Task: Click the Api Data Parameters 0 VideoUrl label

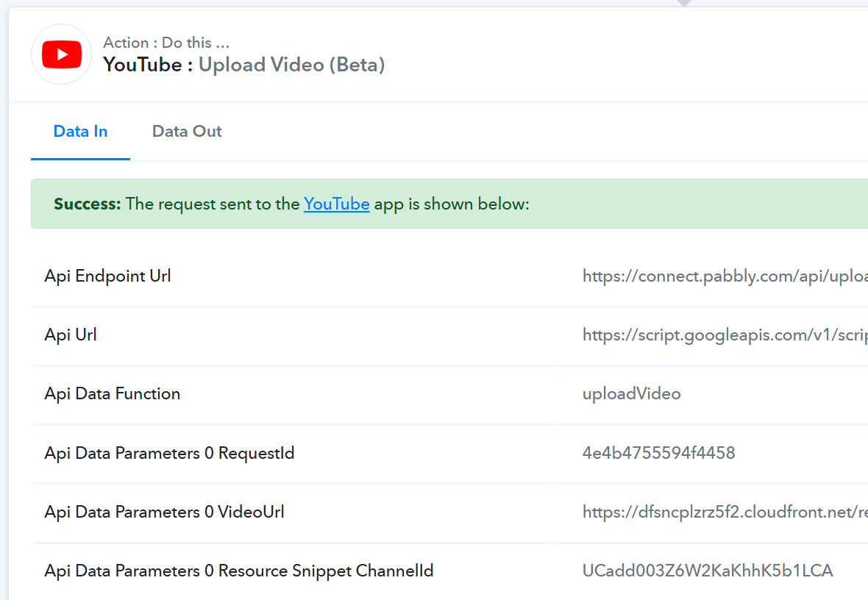Action: [x=165, y=512]
